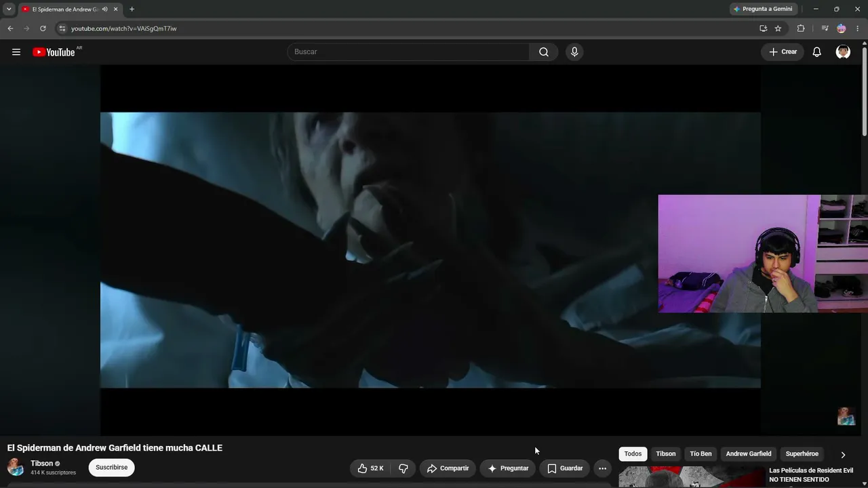Viewport: 868px width, 488px height.
Task: Open the Tibson channel name link
Action: click(41, 464)
